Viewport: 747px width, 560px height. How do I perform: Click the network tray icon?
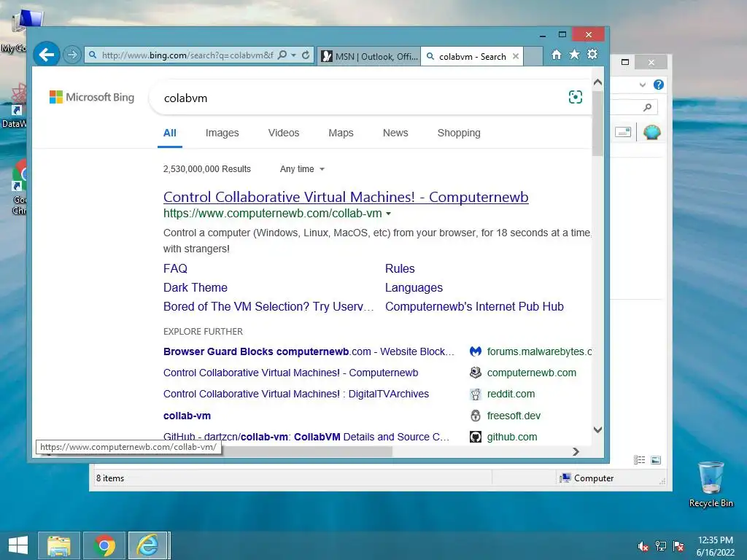661,546
